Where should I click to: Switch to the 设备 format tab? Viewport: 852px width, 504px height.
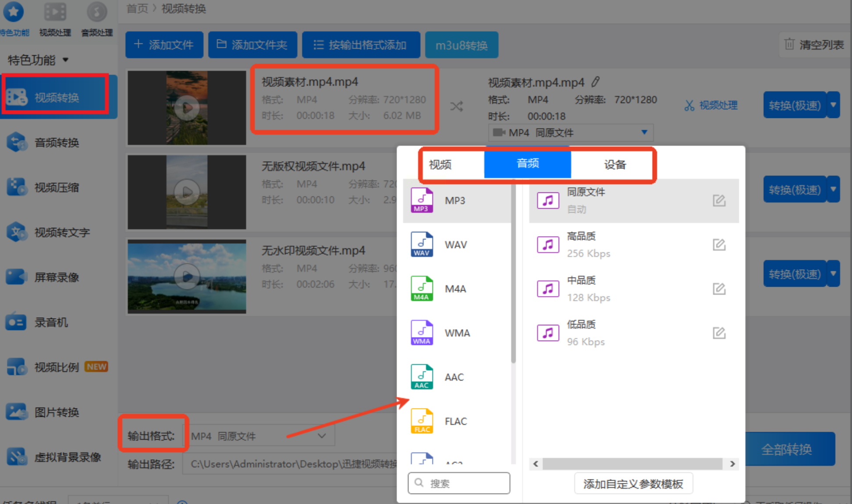click(614, 165)
